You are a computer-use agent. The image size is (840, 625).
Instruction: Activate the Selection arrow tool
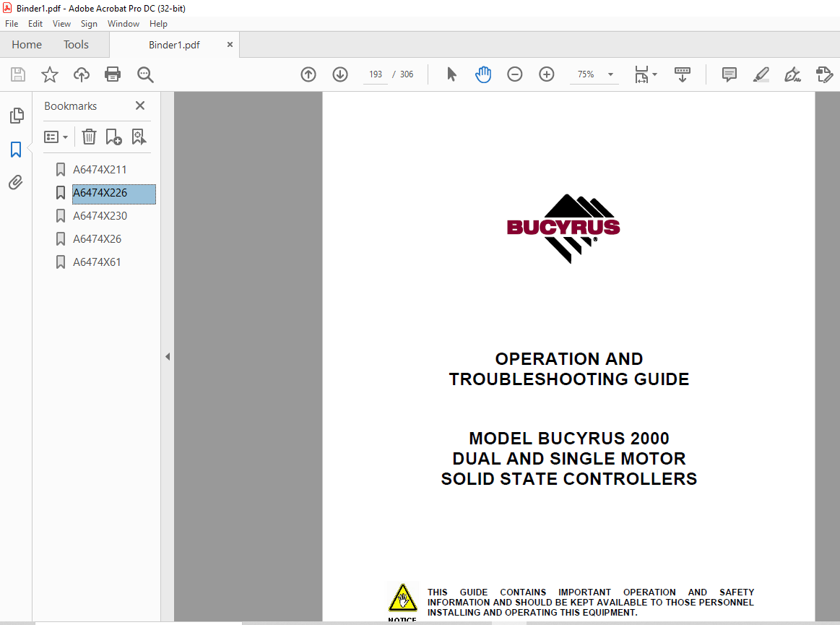451,74
